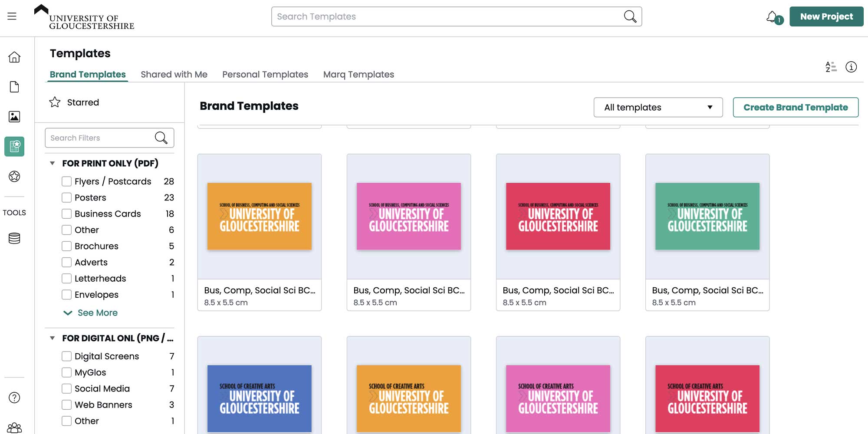Click the University of Gloucestershire logo
Screen dimensions: 868x434
click(x=84, y=17)
